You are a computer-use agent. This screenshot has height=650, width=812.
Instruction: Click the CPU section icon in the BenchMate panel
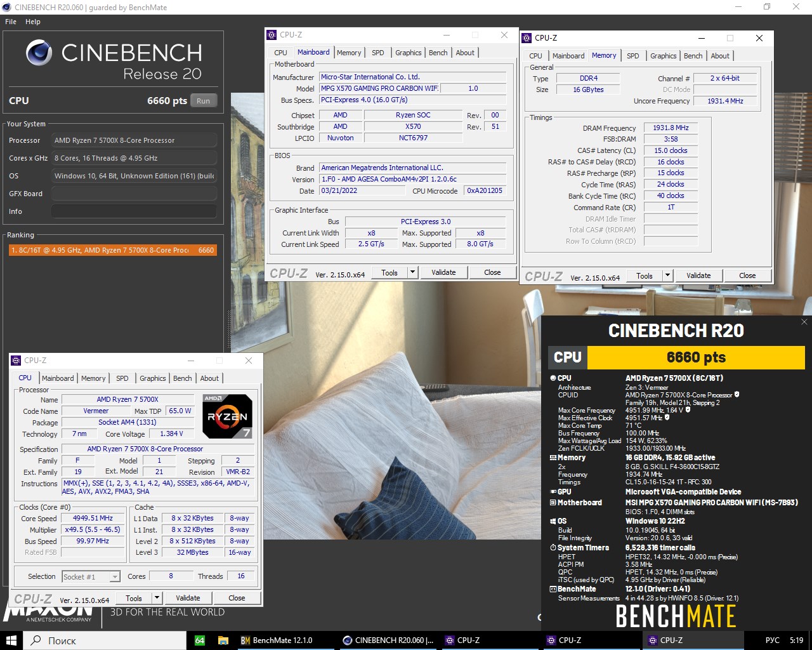click(x=553, y=378)
